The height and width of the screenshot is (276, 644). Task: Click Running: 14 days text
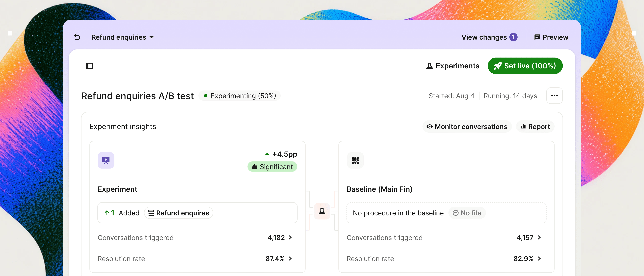(x=510, y=96)
